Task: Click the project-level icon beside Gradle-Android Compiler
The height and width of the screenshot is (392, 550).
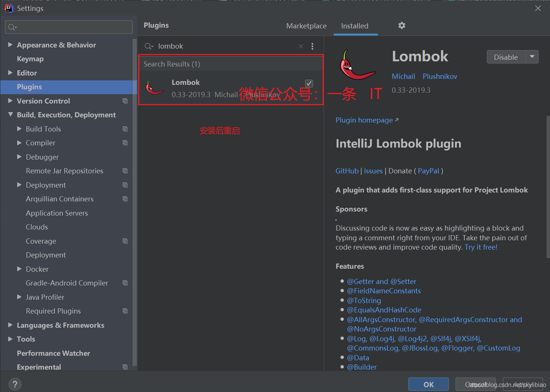Action: 125,283
